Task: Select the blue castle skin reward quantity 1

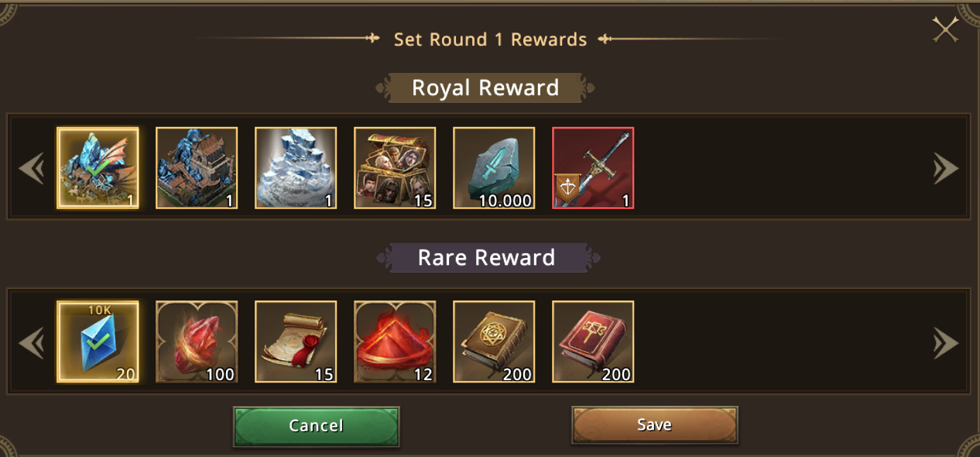Action: click(x=197, y=168)
